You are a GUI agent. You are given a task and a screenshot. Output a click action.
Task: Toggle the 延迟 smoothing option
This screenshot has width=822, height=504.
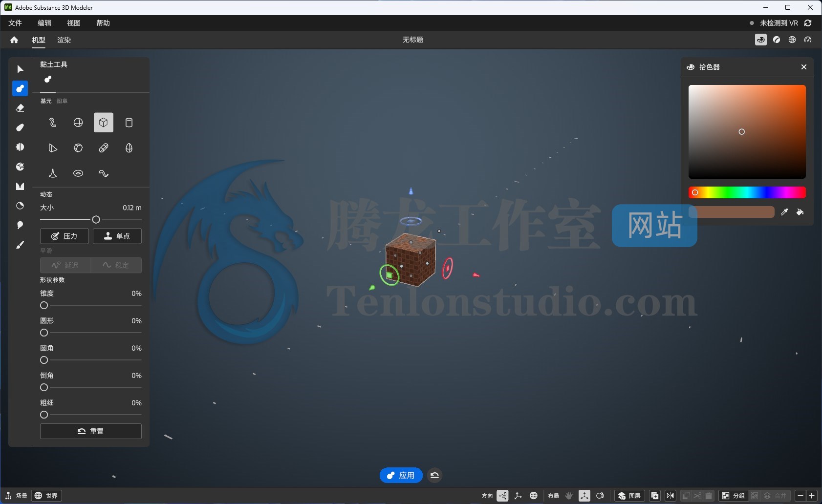click(65, 265)
